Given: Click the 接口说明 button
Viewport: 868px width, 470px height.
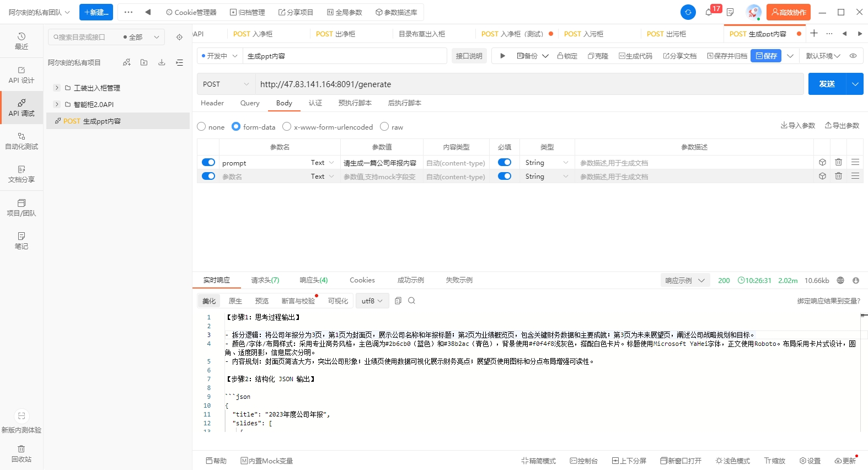Looking at the screenshot, I should pos(469,56).
